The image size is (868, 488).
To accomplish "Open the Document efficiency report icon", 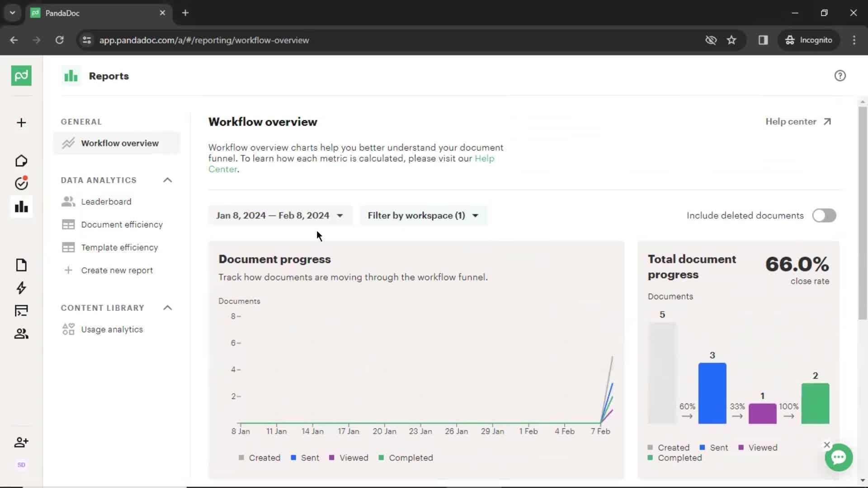I will click(67, 225).
